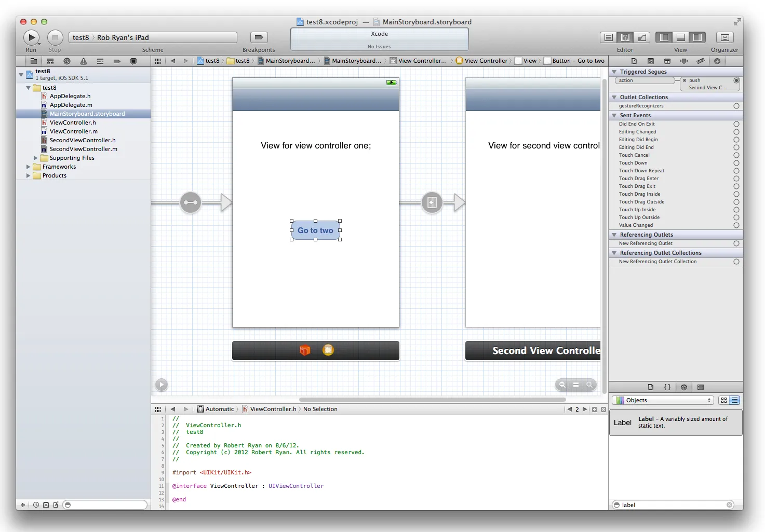Show the Standard editor
This screenshot has width=765, height=532.
[x=609, y=37]
